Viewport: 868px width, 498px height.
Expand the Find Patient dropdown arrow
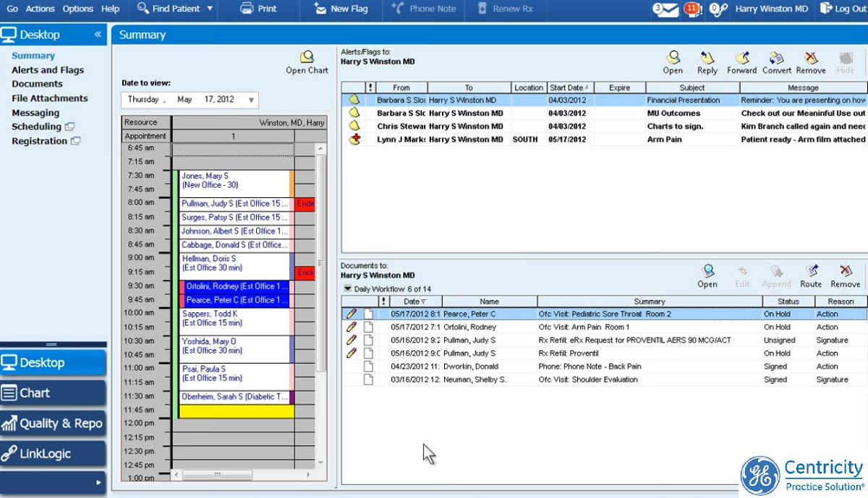click(x=210, y=9)
